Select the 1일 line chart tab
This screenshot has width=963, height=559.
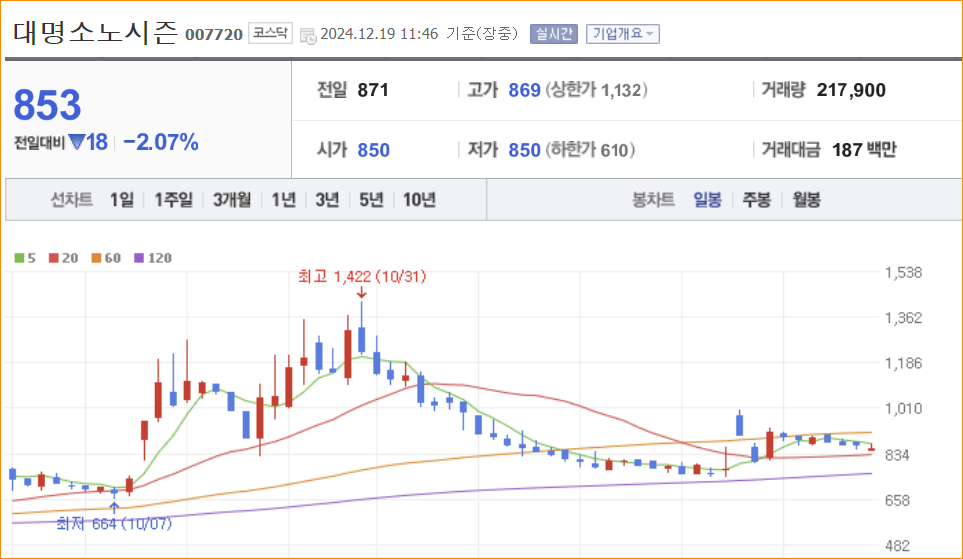point(122,200)
